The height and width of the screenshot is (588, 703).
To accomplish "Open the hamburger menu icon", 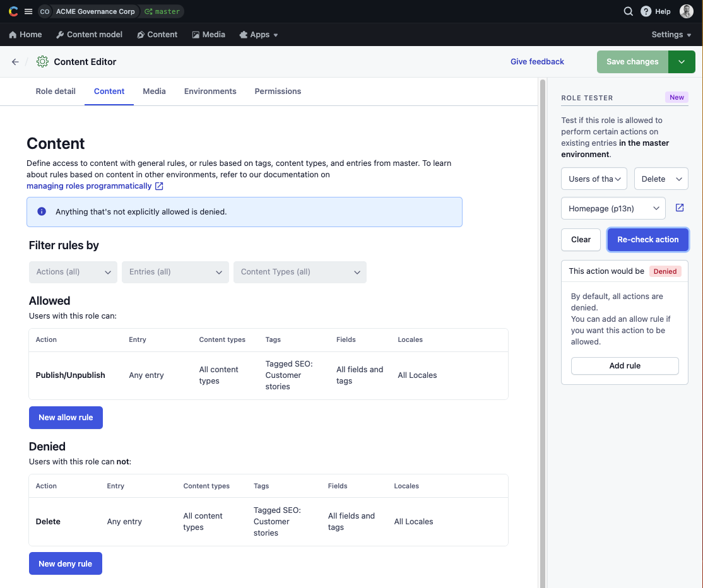I will pyautogui.click(x=28, y=11).
